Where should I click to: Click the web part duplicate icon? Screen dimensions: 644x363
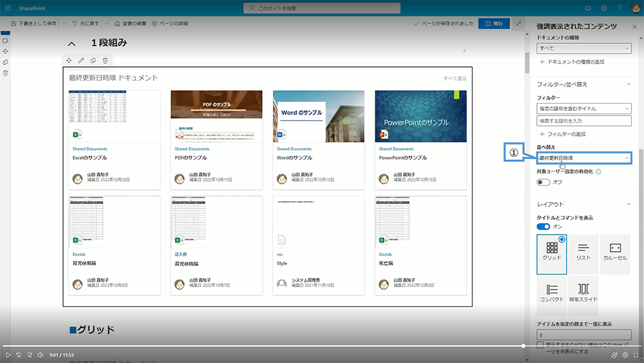pyautogui.click(x=93, y=61)
